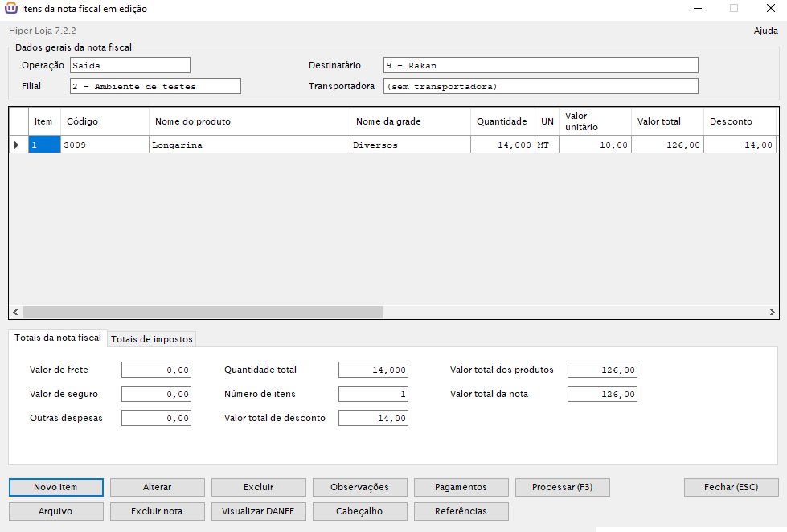Select the Valor total cell 126,00 in the grid

pyautogui.click(x=667, y=145)
